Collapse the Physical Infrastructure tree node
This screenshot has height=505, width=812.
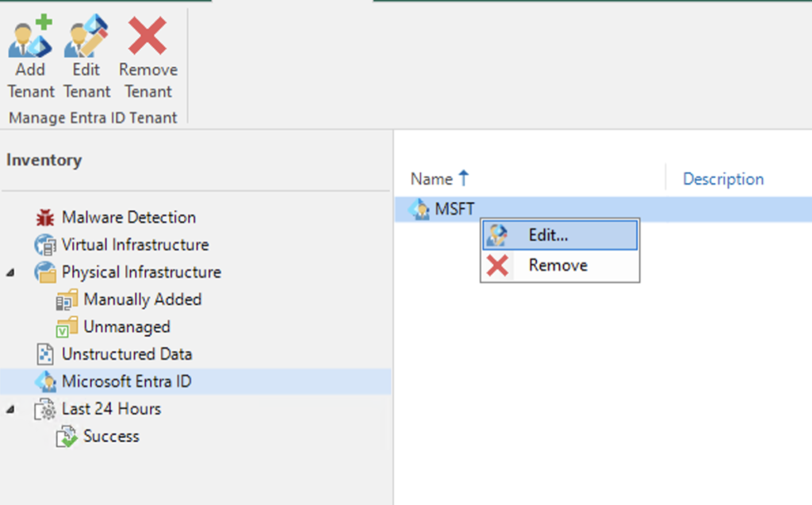tap(10, 273)
